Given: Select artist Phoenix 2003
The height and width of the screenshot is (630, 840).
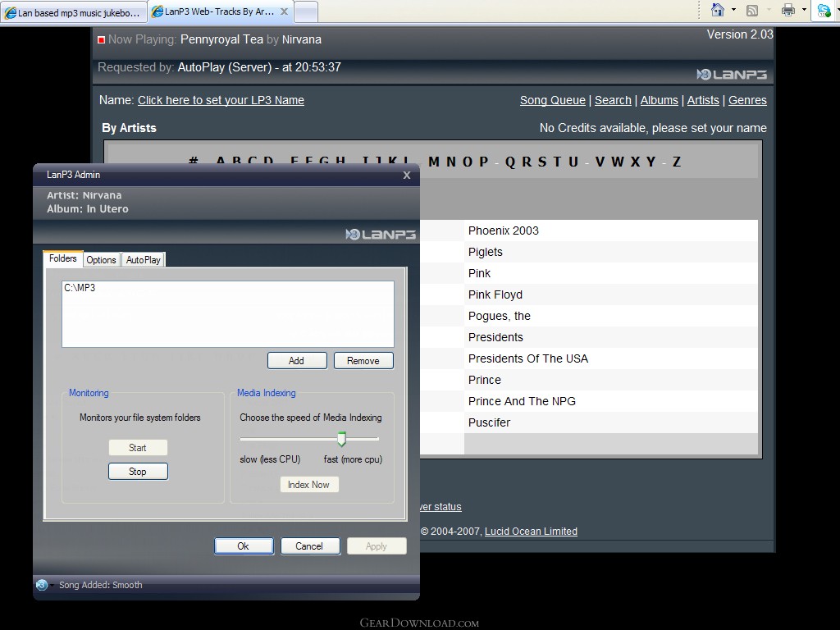Looking at the screenshot, I should click(x=504, y=231).
